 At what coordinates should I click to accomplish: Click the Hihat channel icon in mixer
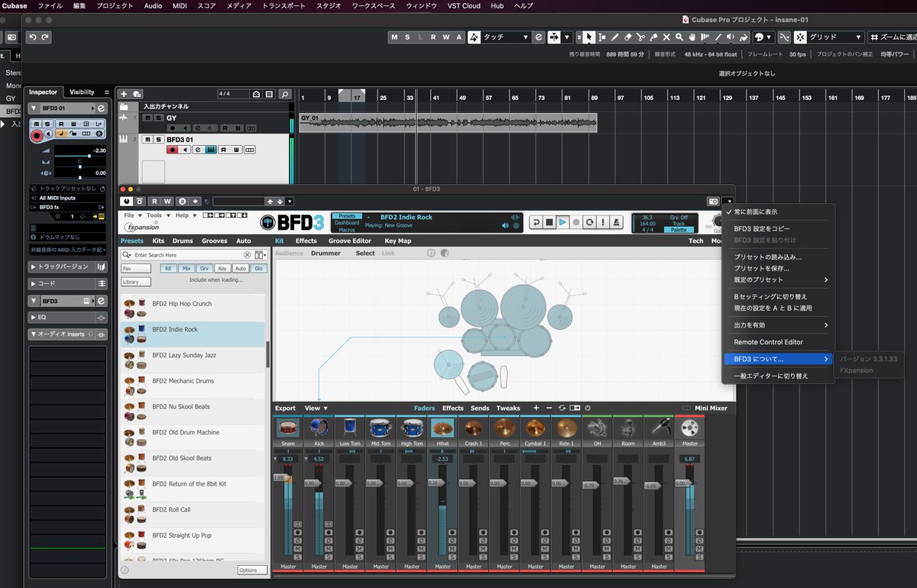tap(442, 428)
